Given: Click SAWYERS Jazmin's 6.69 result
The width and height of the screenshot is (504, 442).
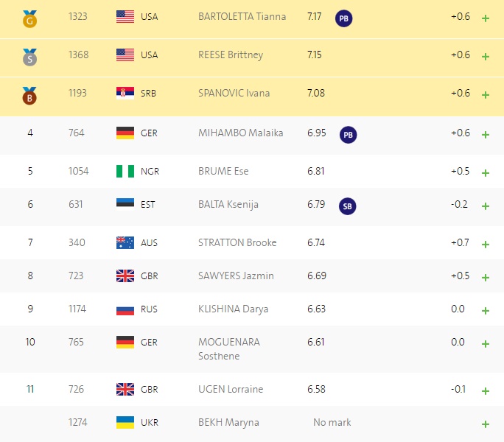Looking at the screenshot, I should (317, 276).
